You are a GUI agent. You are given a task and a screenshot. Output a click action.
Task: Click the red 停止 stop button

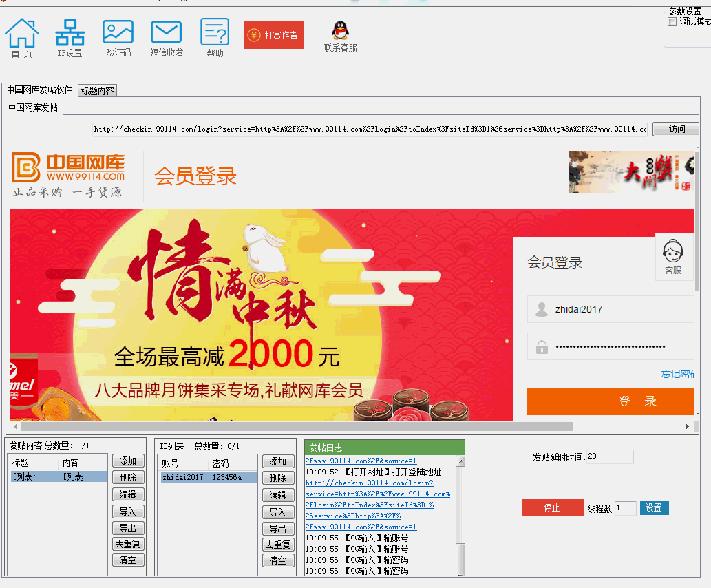(x=552, y=507)
